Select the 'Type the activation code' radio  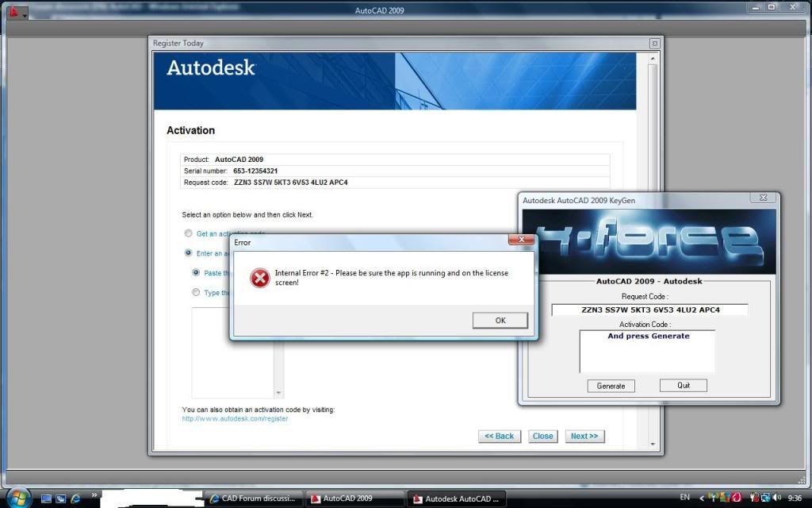pyautogui.click(x=197, y=292)
